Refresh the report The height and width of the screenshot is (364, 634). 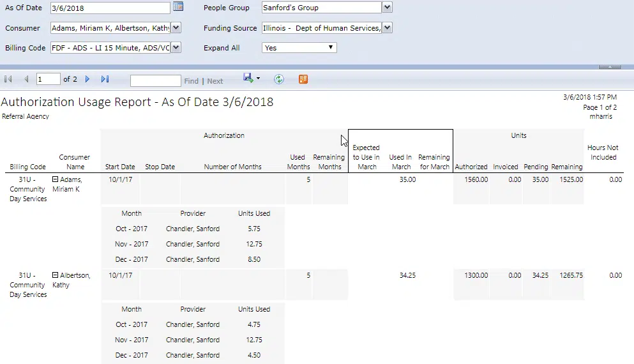pos(279,79)
